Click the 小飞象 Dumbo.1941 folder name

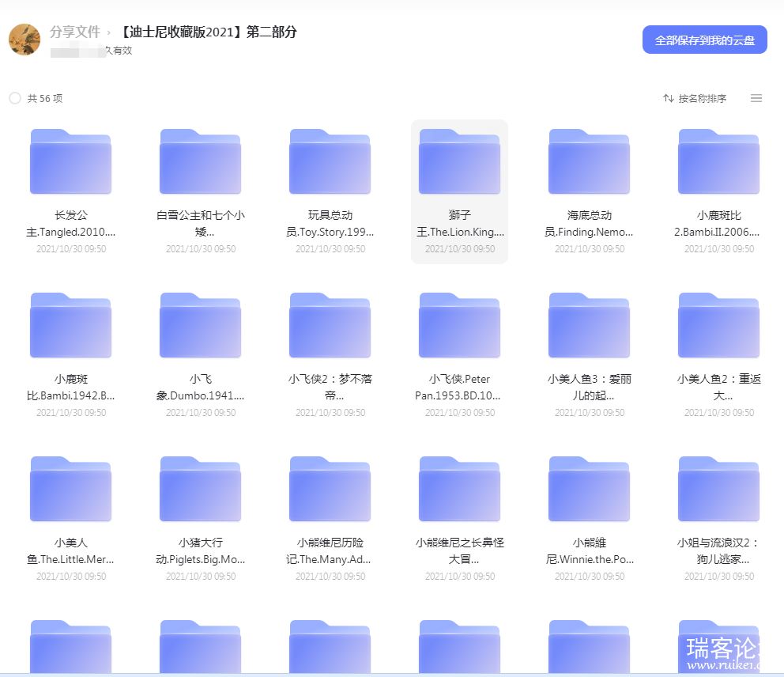coord(200,388)
